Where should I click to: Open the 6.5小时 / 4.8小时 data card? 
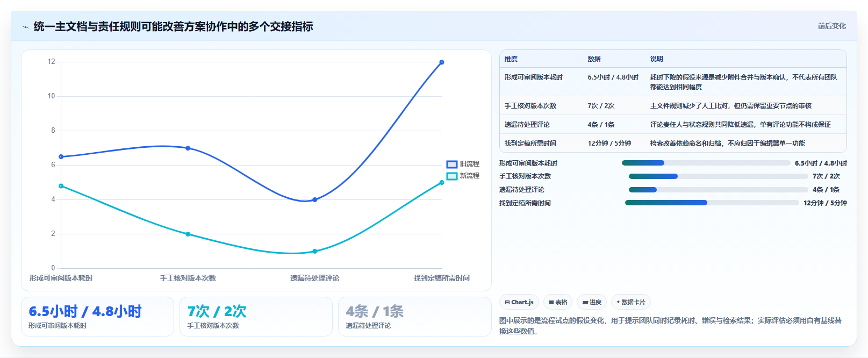point(97,317)
